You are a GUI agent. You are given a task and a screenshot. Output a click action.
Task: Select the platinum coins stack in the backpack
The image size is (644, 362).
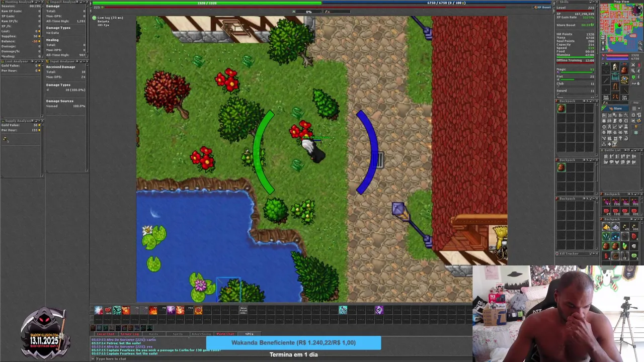coord(615,227)
